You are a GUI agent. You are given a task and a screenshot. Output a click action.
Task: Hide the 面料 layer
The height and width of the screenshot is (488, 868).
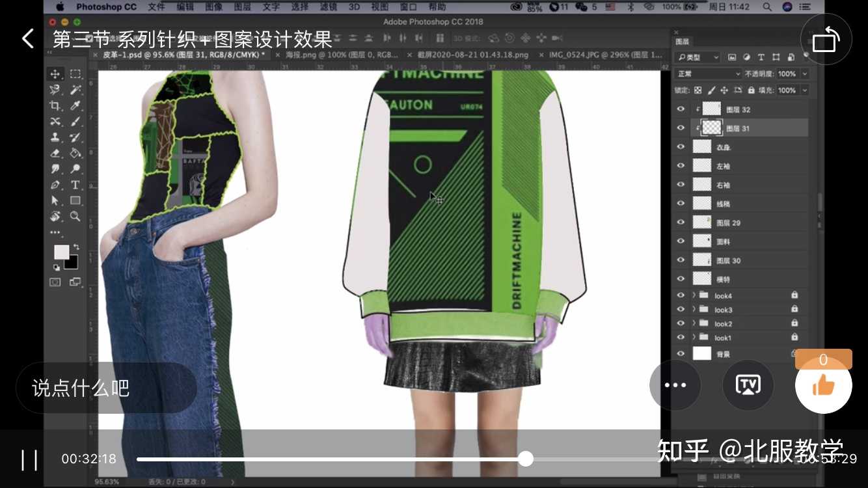[x=681, y=241]
